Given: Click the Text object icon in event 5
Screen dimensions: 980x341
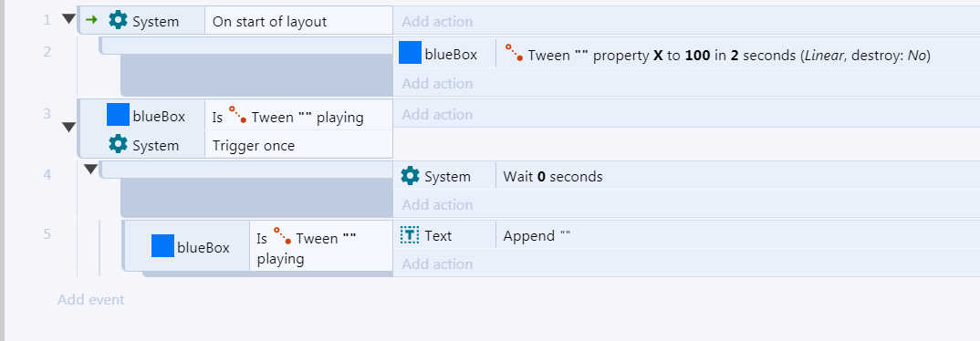Looking at the screenshot, I should point(410,235).
